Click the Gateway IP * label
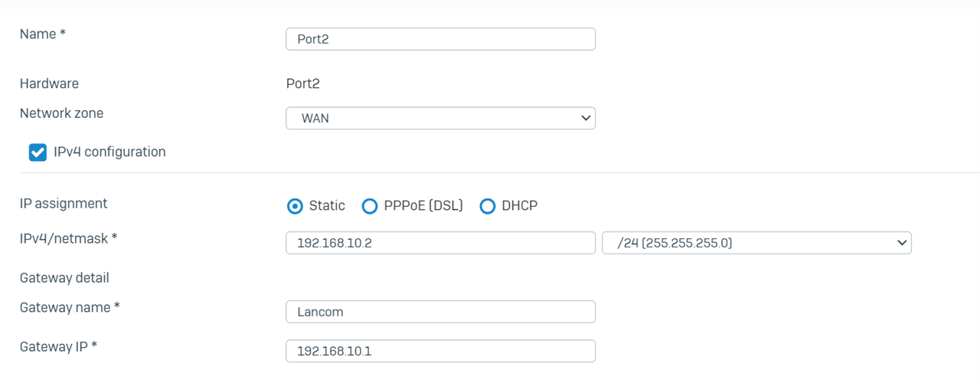Image resolution: width=980 pixels, height=383 pixels. coord(58,346)
